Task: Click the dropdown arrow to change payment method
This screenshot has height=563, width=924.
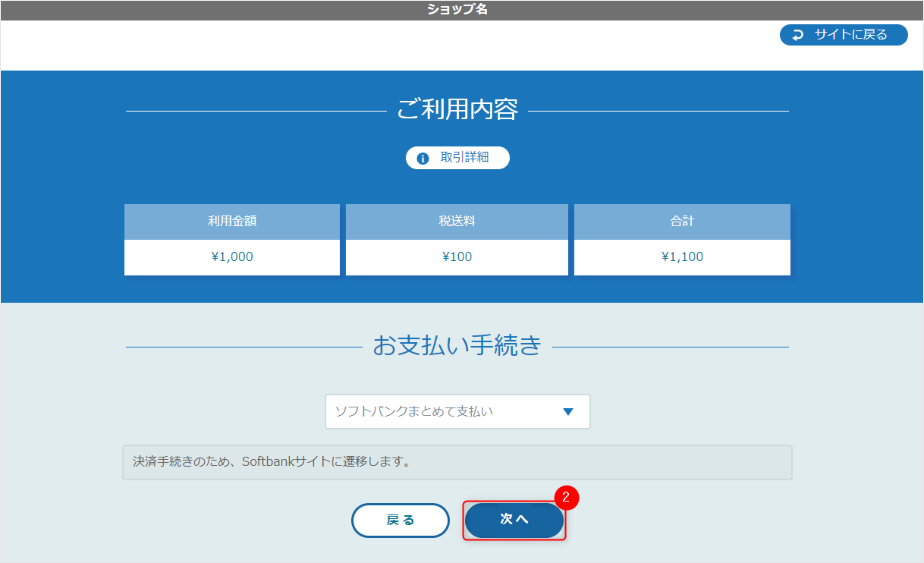Action: (569, 411)
